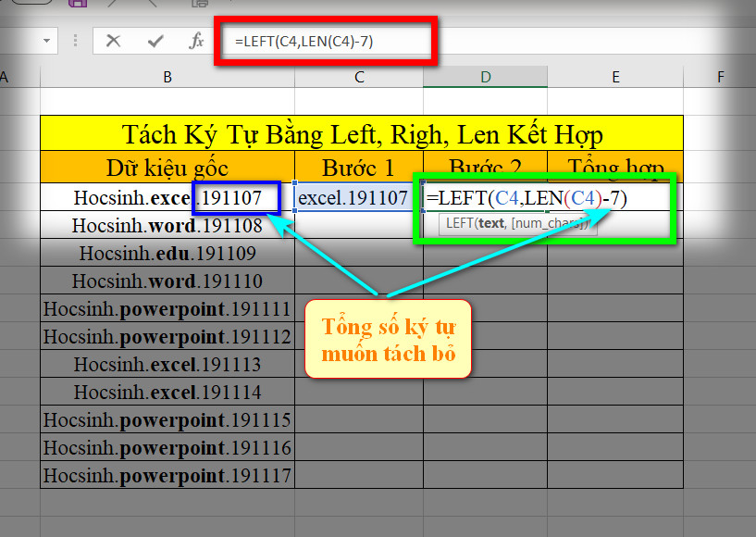Image resolution: width=756 pixels, height=537 pixels.
Task: Click the 'Bước 1' header cell
Action: click(359, 167)
